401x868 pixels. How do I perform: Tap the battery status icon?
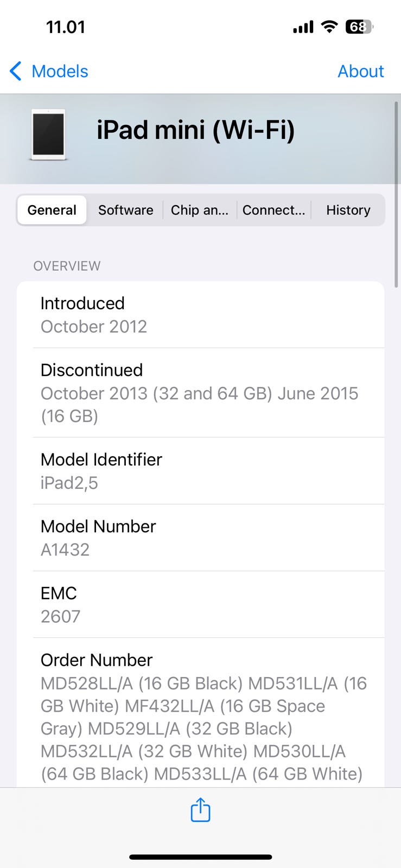coord(359,27)
